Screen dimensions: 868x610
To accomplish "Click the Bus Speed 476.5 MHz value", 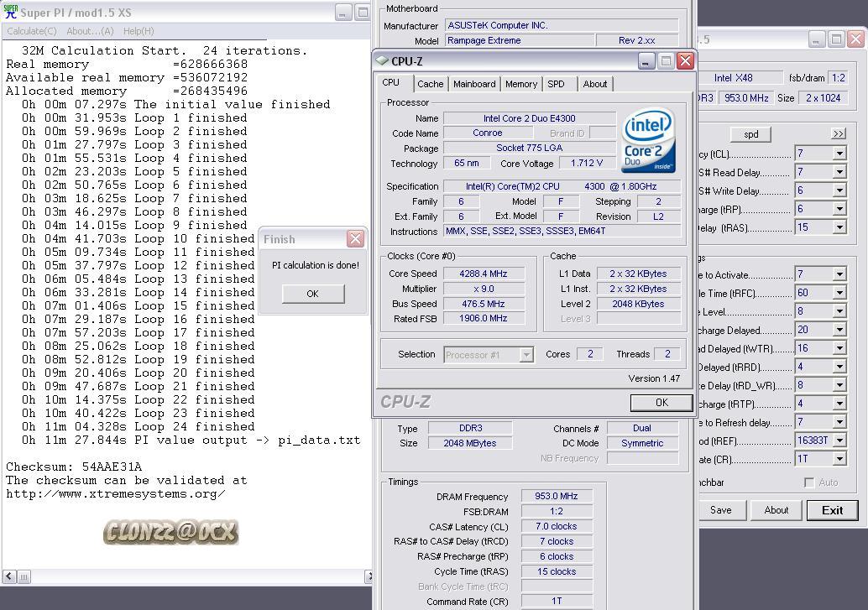I will point(484,304).
